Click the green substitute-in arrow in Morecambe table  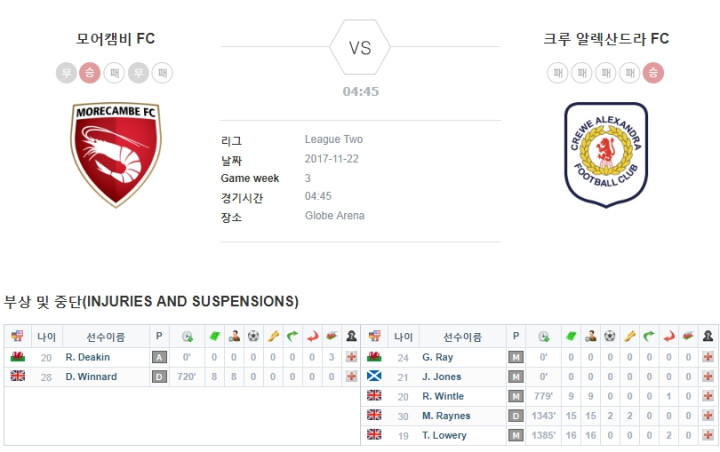(x=292, y=336)
